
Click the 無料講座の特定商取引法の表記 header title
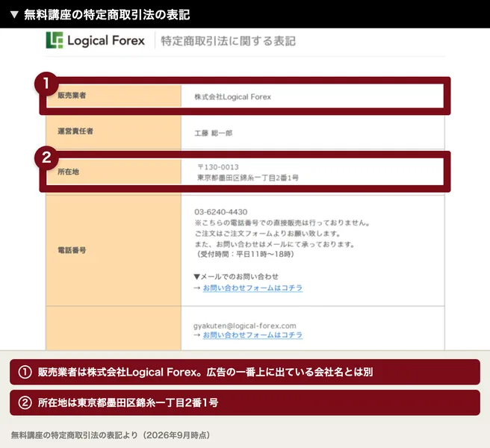107,15
